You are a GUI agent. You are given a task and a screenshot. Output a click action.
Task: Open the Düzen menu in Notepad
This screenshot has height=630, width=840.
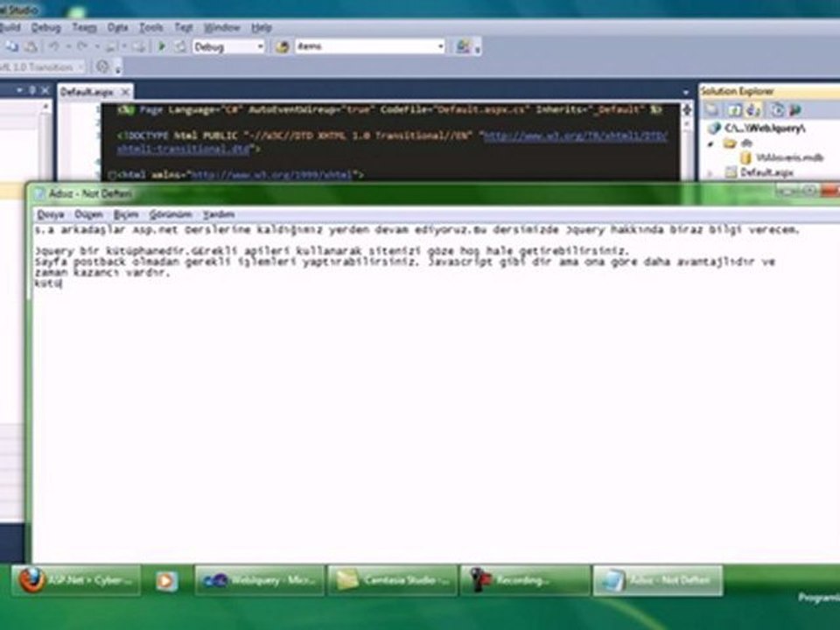click(x=88, y=215)
